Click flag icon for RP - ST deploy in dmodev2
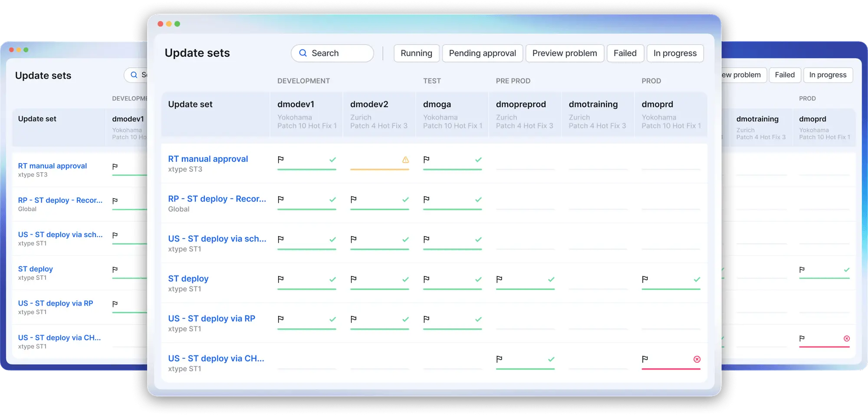Screen dimensions: 868x416 [354, 200]
